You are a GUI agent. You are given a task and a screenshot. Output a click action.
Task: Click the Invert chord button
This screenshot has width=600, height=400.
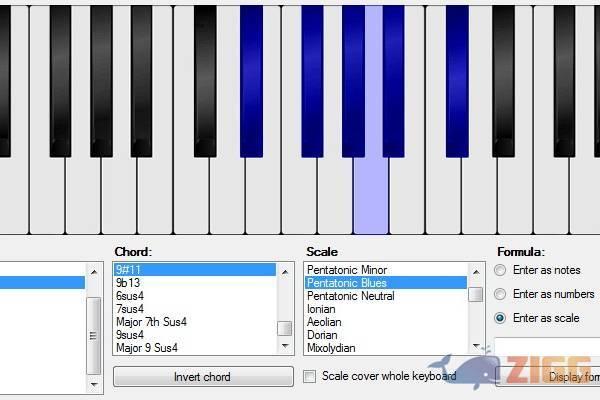203,377
